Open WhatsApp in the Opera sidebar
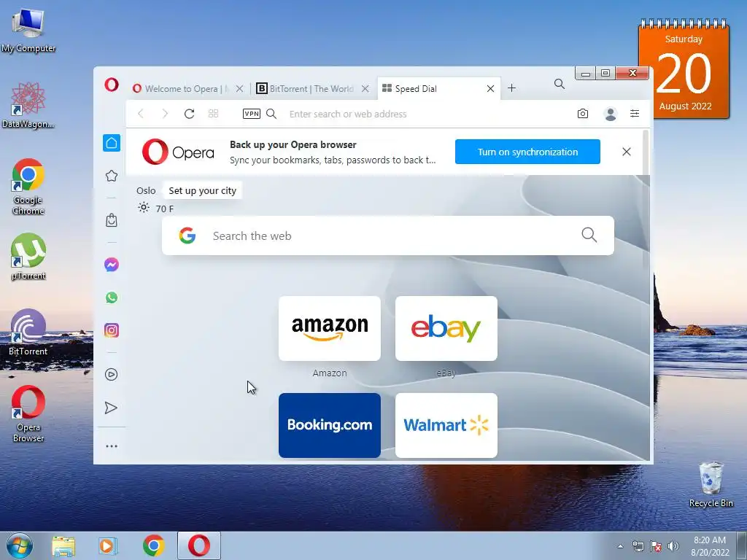747x560 pixels. 112,297
